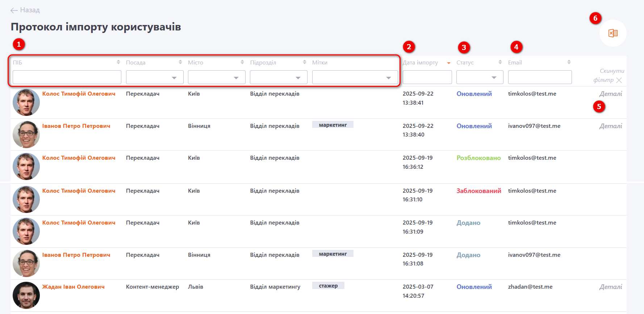Sort the table by Email column
This screenshot has width=644, height=314.
[569, 62]
